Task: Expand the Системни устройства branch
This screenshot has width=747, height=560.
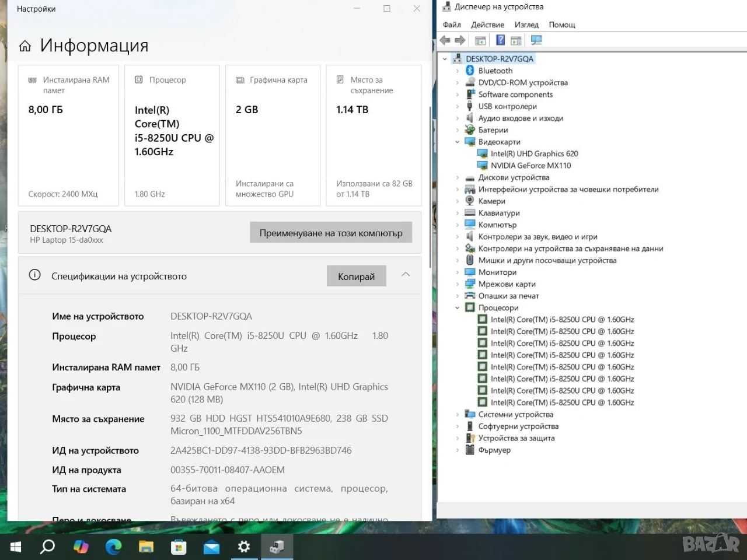Action: (457, 414)
